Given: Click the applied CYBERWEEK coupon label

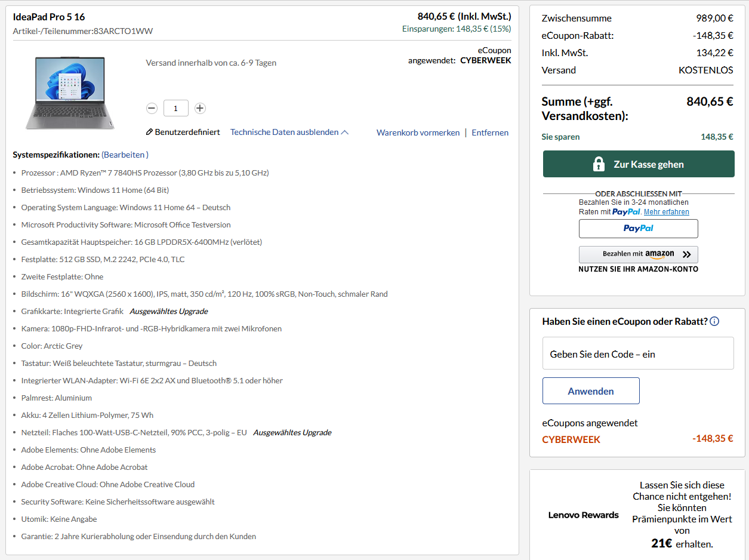Looking at the screenshot, I should click(x=571, y=439).
